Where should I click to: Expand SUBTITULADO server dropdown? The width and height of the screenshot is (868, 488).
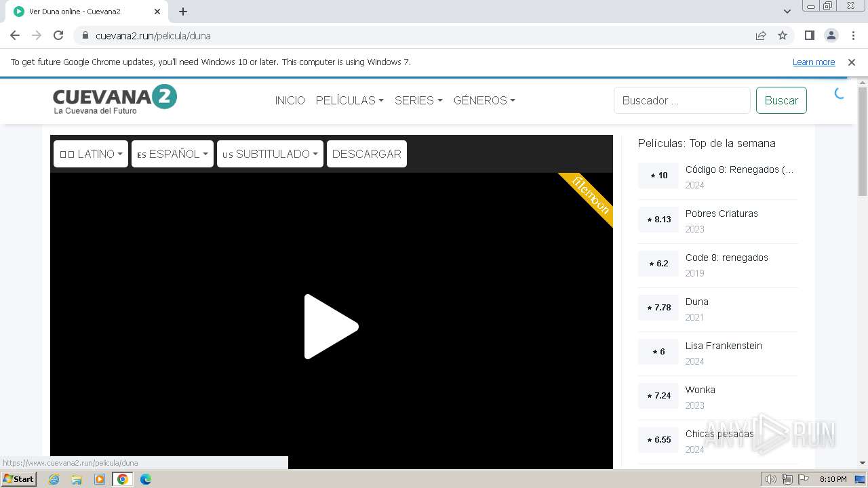270,154
